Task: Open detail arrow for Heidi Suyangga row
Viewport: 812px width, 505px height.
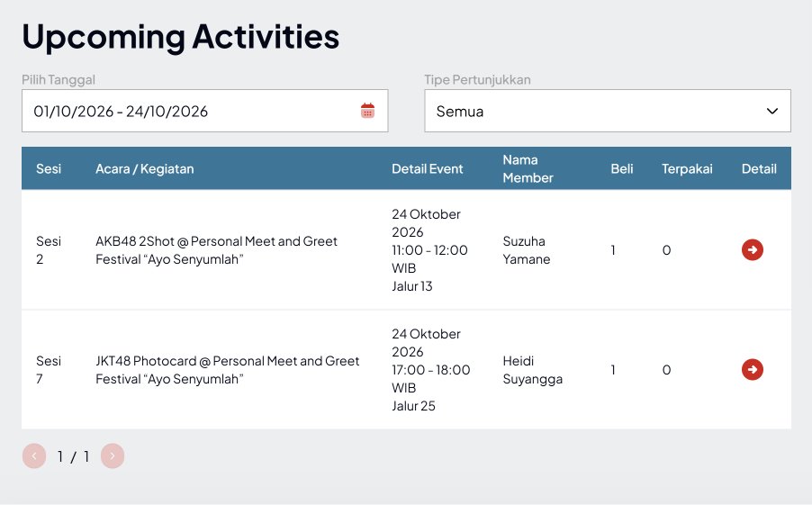Action: (x=752, y=369)
